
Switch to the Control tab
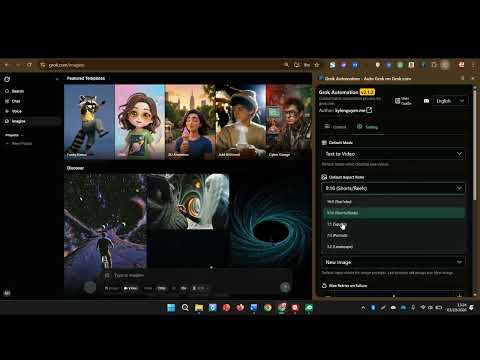(336, 127)
